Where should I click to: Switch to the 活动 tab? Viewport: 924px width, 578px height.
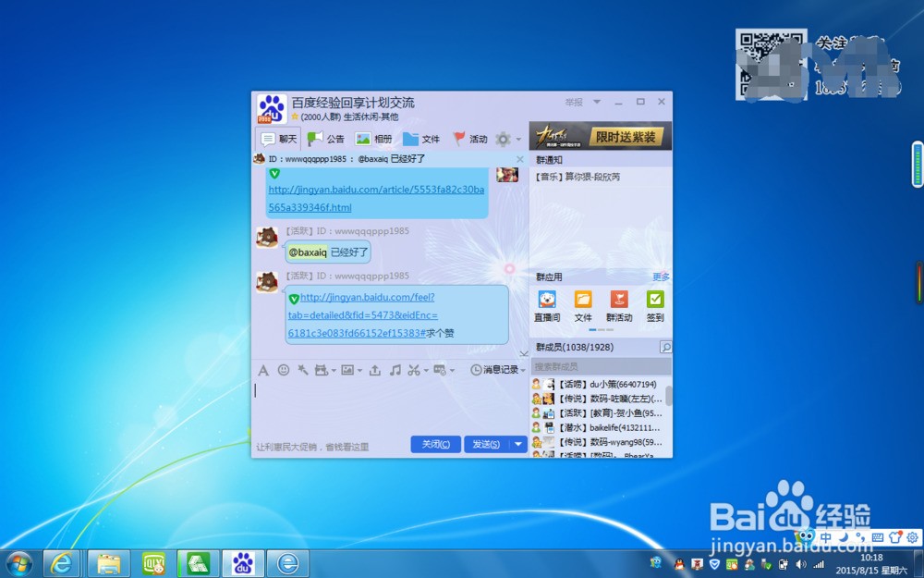coord(469,140)
